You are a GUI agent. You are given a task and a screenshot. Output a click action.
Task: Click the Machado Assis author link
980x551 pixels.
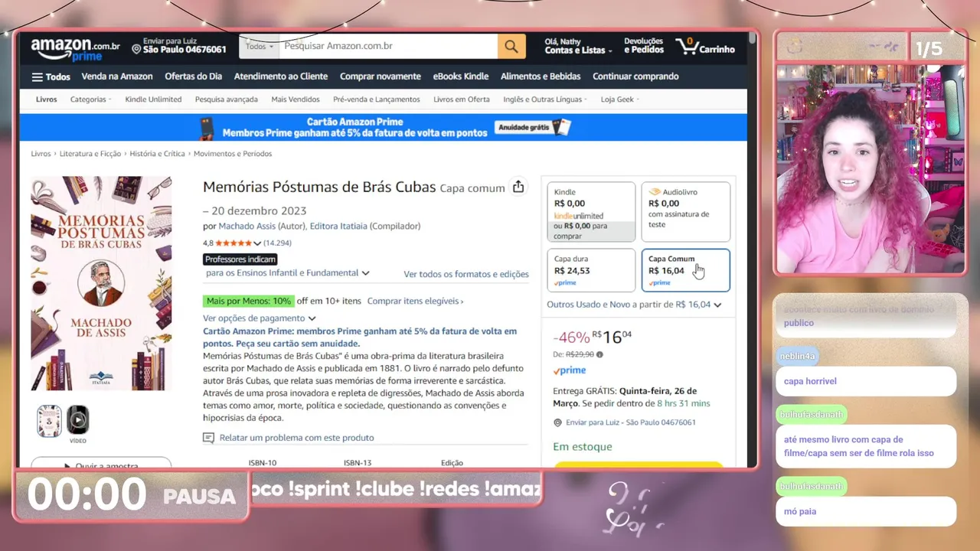[x=247, y=227]
